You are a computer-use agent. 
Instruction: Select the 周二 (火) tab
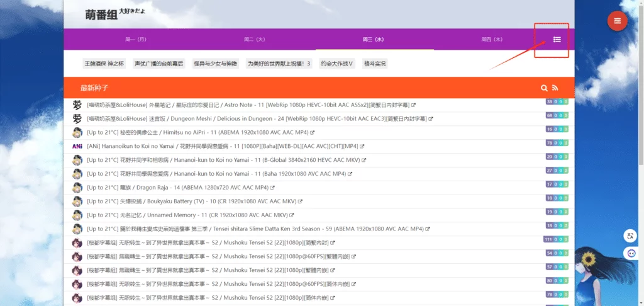click(254, 40)
